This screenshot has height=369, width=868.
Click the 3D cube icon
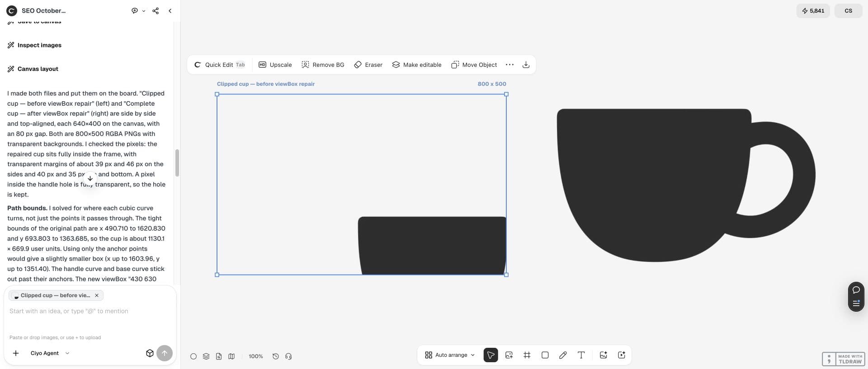click(x=150, y=353)
